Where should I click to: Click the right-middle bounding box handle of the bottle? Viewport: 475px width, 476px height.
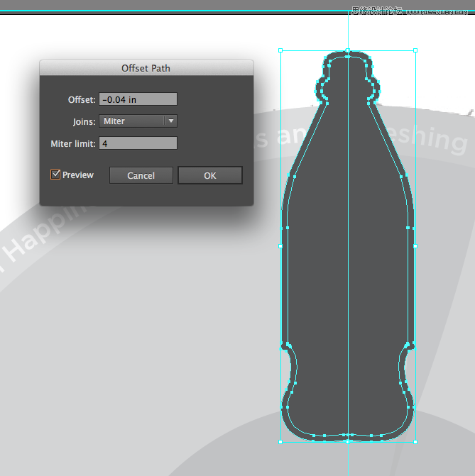point(415,246)
